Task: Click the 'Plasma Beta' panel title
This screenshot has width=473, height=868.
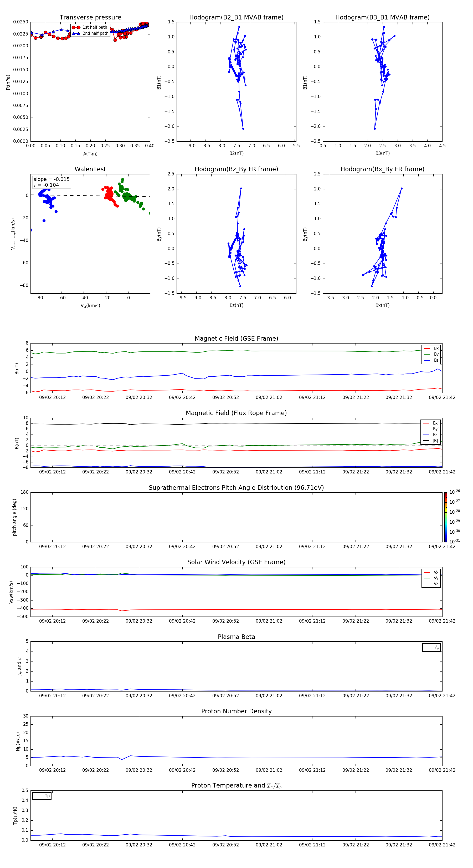Action: click(x=236, y=637)
